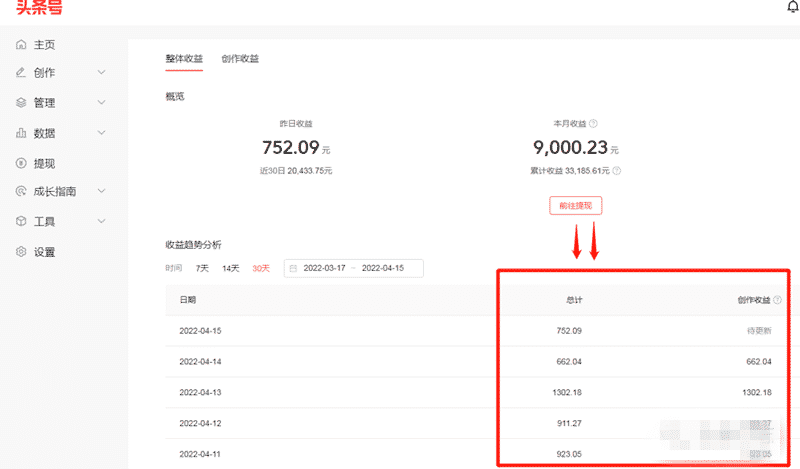Select the 14天 time range

231,268
